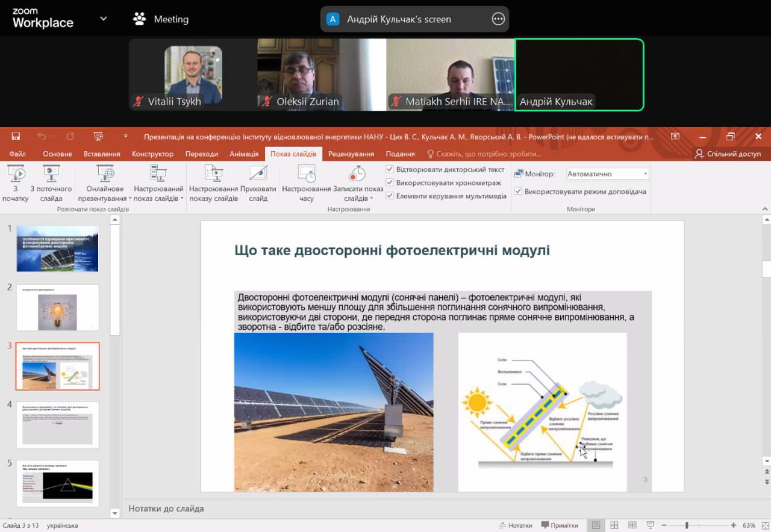Click Спільний доступ share button

[728, 154]
